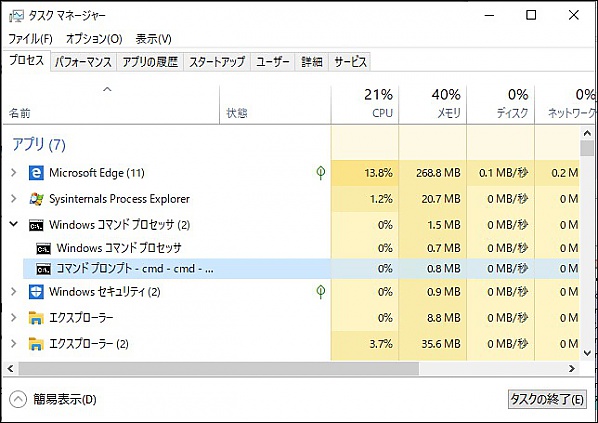This screenshot has height=423, width=598.
Task: Click the エクスプローラー (2) folder icon
Action: click(36, 344)
